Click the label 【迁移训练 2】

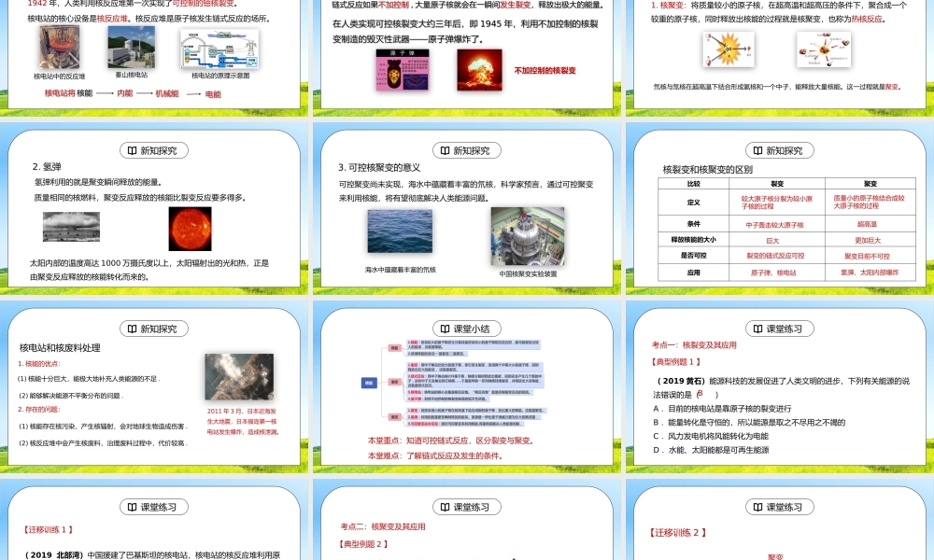click(678, 533)
